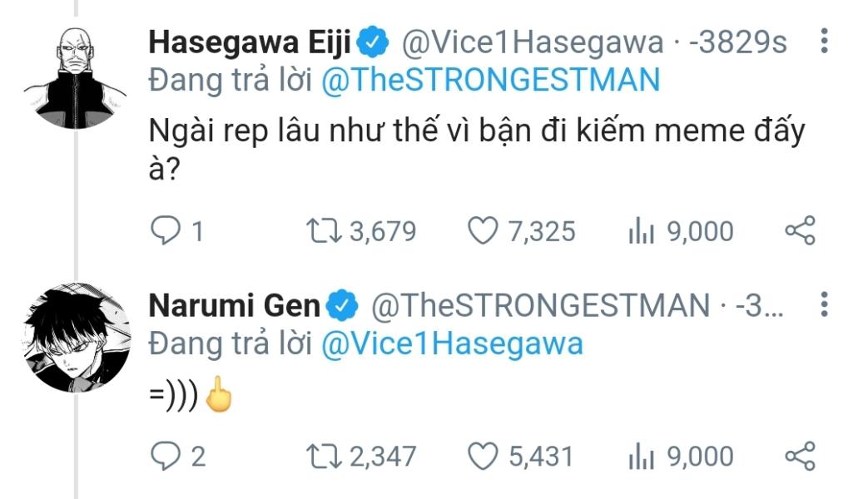This screenshot has width=868, height=499.
Task: Like Hasegawa Eiji's tweet
Action: pyautogui.click(x=522, y=231)
